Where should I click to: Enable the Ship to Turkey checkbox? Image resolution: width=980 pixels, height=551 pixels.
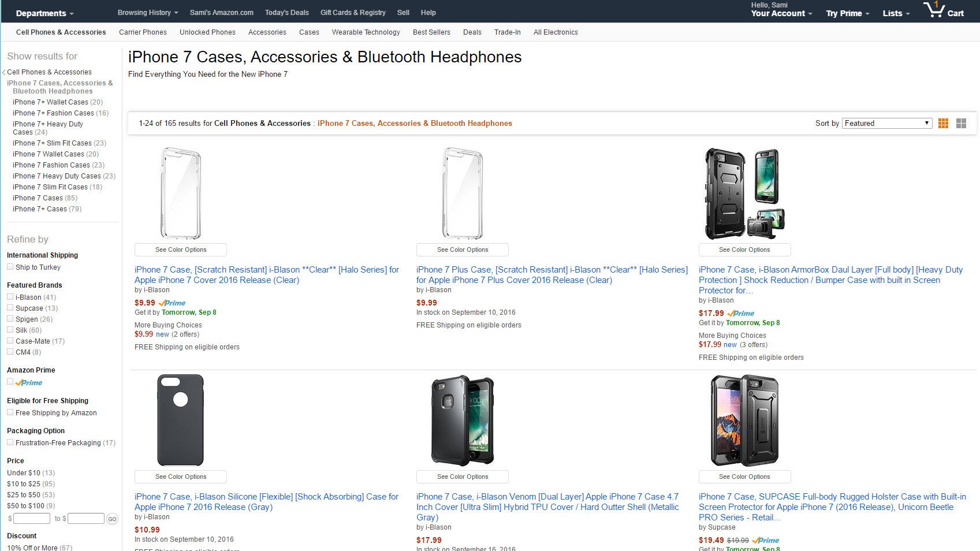(x=10, y=266)
